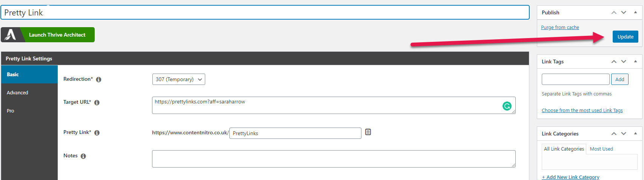Collapse the Link Tags panel triangle
The width and height of the screenshot is (644, 180).
click(635, 62)
